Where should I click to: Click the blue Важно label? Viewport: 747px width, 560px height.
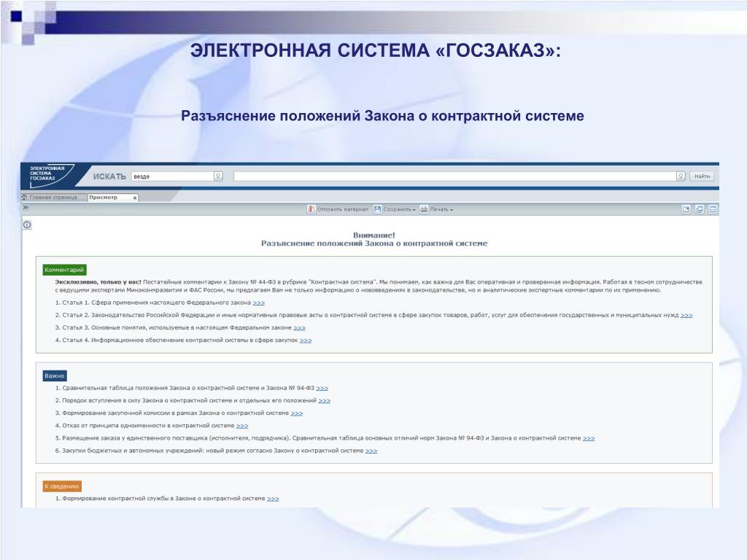[54, 376]
